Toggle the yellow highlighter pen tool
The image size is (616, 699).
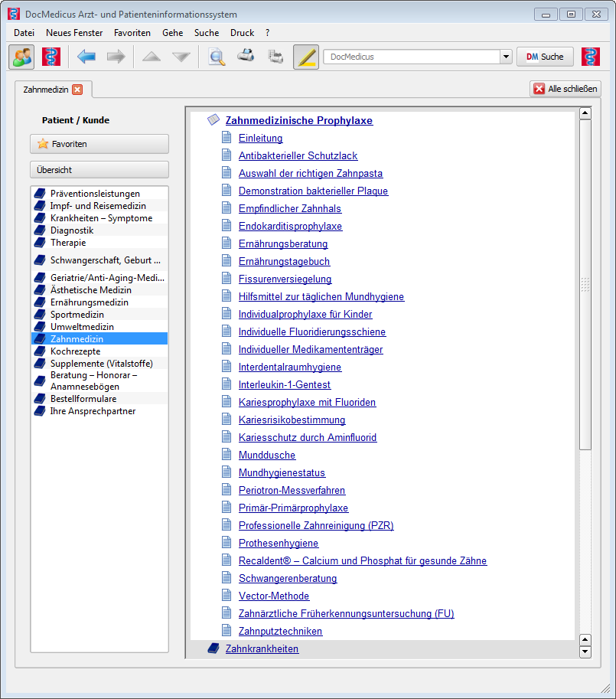coord(306,57)
